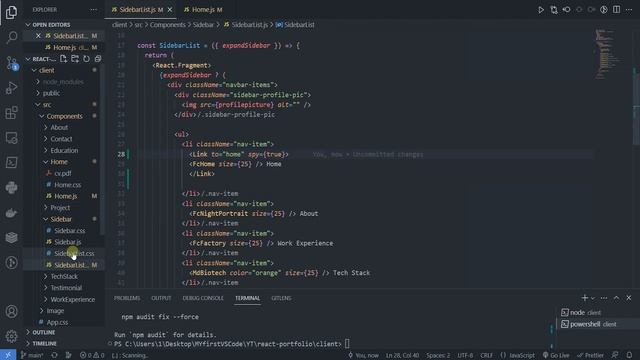Open the GitLens panel tab
Screen dimensions: 640x360
[x=281, y=298]
